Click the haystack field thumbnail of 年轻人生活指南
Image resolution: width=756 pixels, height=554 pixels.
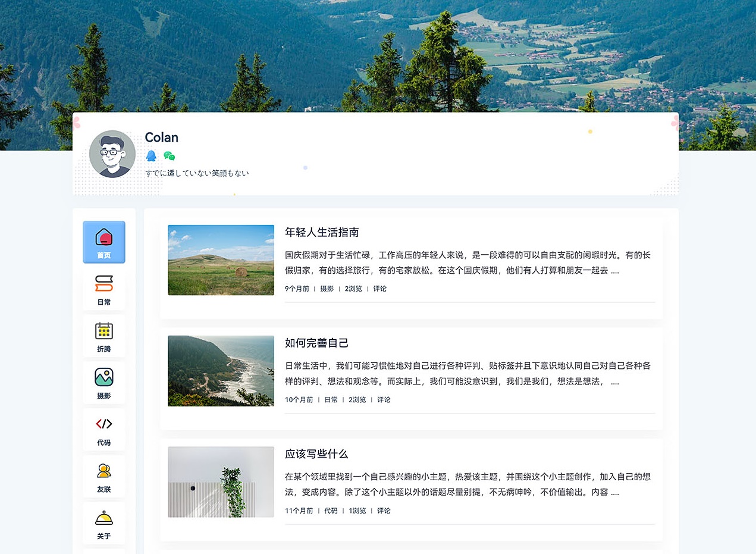click(221, 260)
